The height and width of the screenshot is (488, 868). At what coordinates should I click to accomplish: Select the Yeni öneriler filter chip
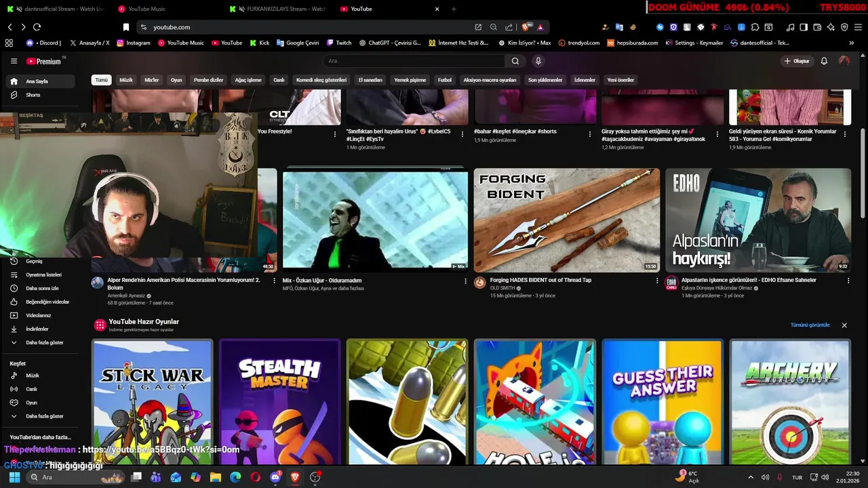[x=620, y=80]
